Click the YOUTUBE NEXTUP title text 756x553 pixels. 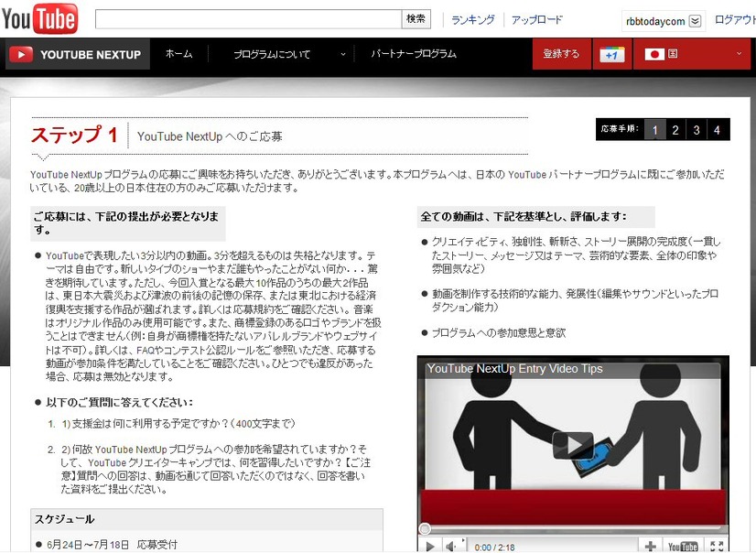pos(91,55)
